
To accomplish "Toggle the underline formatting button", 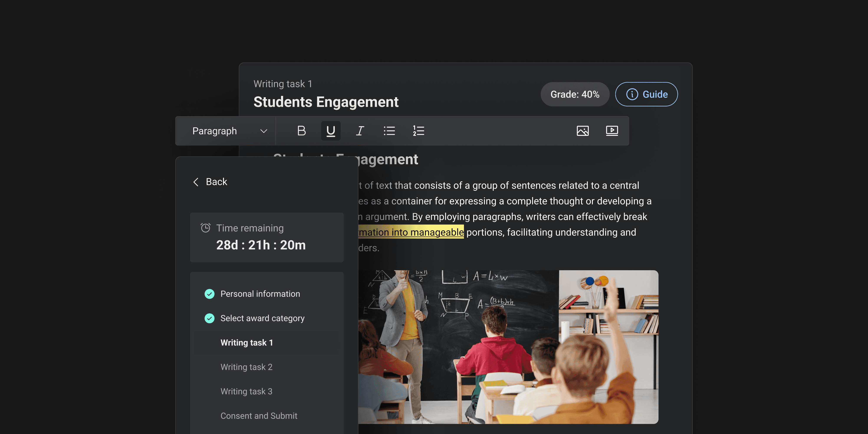I will 330,131.
